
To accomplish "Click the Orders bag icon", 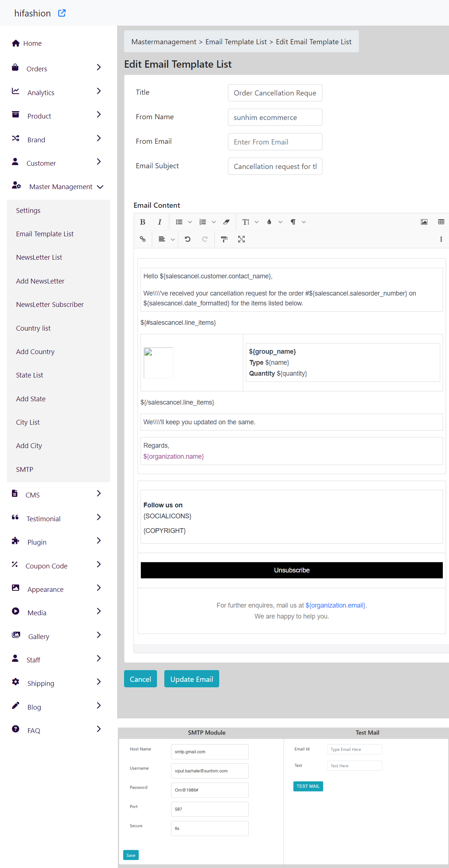I will click(x=15, y=67).
